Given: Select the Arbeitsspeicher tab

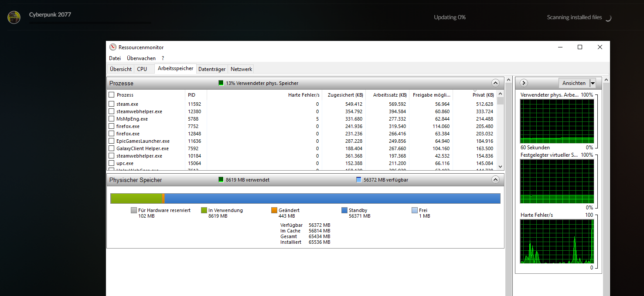Looking at the screenshot, I should pos(175,68).
